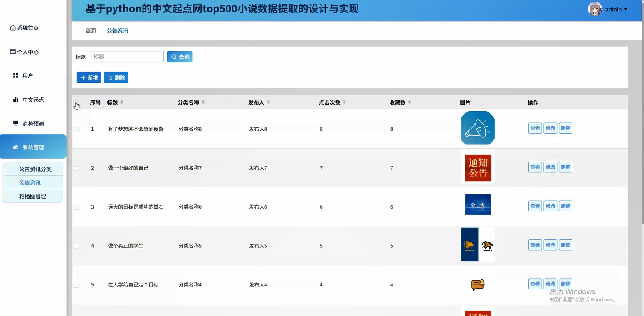Click the grid icon beside 用户
Viewport: 644px width, 316px height.
pos(16,75)
